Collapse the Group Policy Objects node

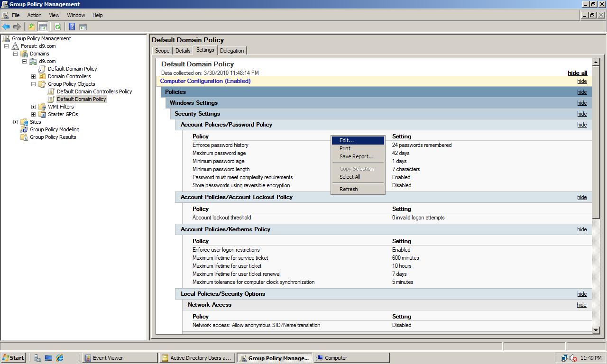[x=33, y=84]
